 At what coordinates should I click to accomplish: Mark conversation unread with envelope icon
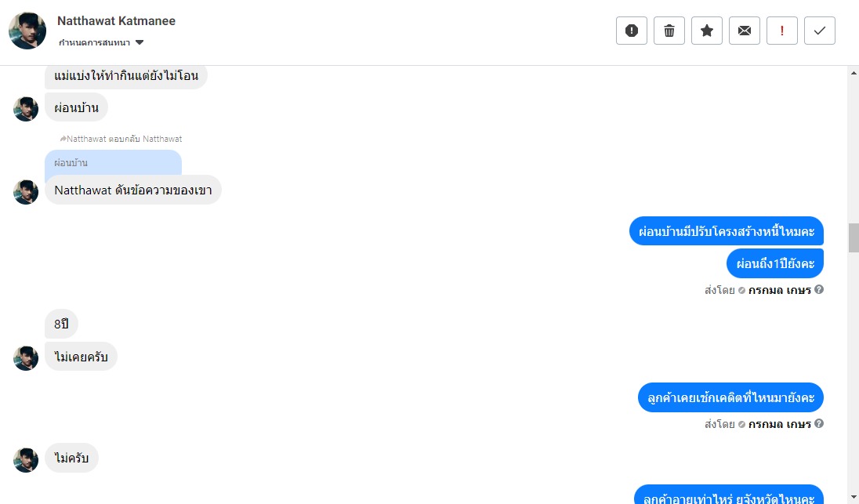(745, 31)
